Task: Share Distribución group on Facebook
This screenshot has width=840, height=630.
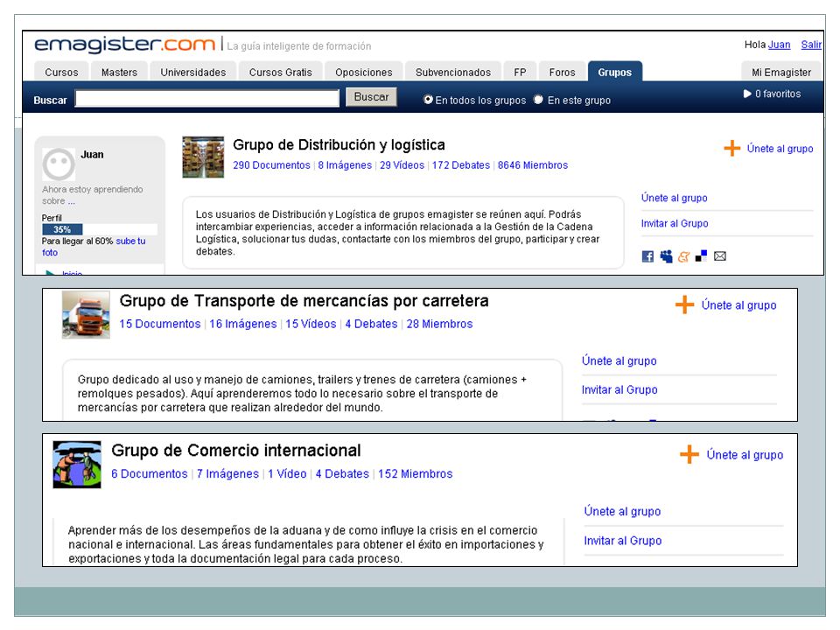Action: (647, 256)
